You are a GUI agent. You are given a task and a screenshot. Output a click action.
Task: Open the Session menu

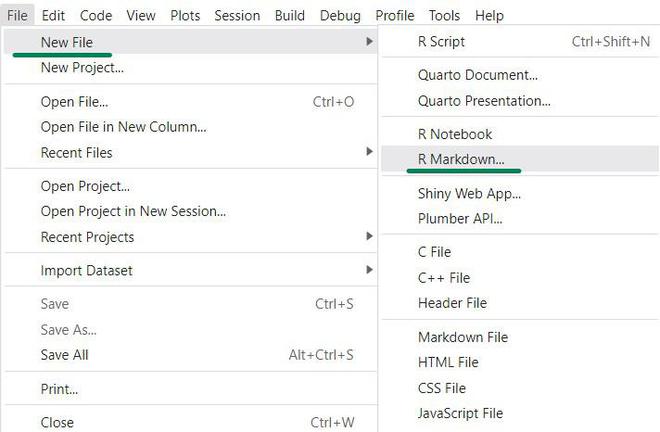[x=237, y=16]
